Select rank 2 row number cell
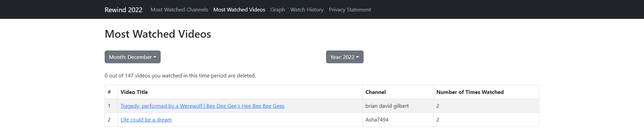Viewport: 644px width, 136px height. pos(111,120)
